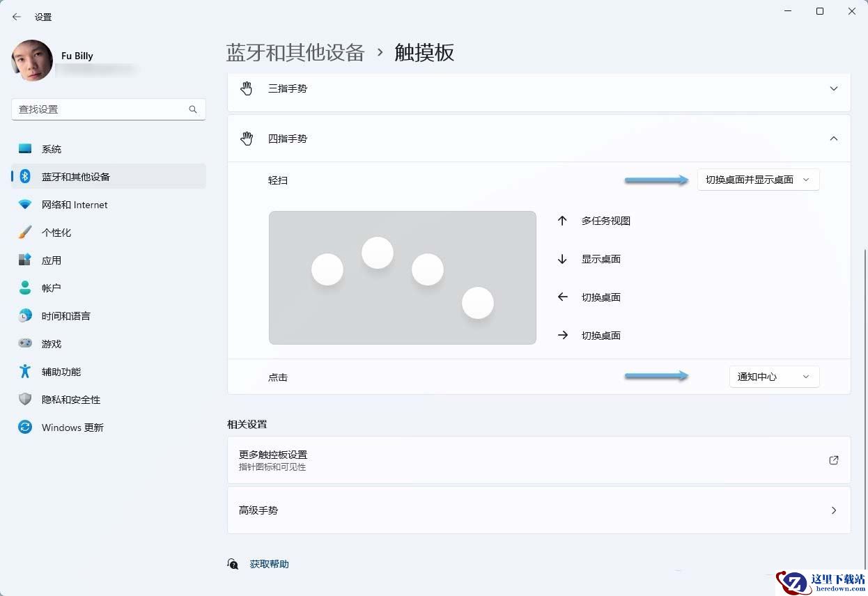The height and width of the screenshot is (596, 868).
Task: Click the 帐户 person icon
Action: click(25, 288)
